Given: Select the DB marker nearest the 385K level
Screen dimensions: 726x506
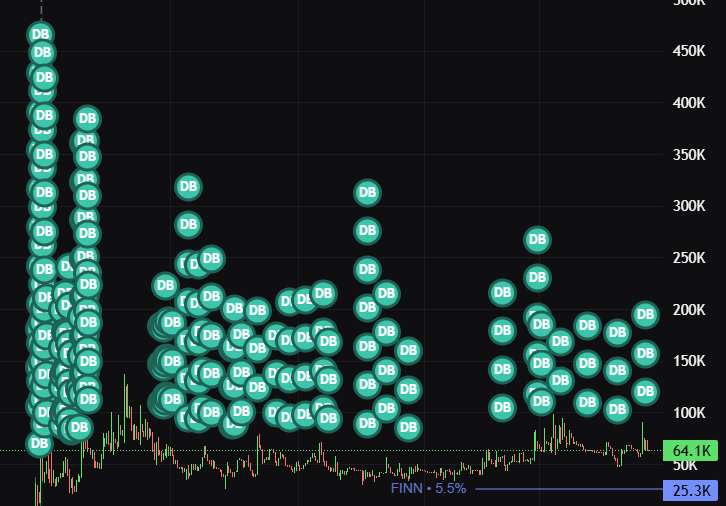Looking at the screenshot, I should click(88, 119).
